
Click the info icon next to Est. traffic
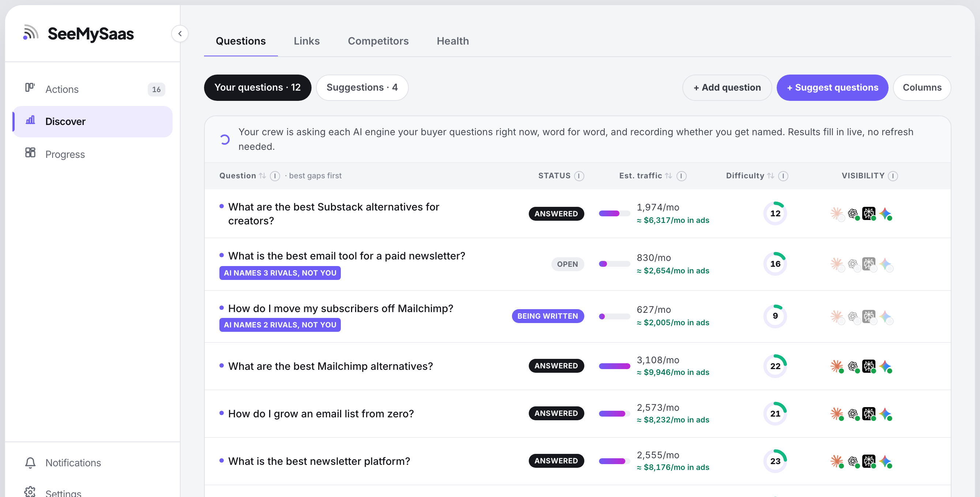tap(681, 176)
